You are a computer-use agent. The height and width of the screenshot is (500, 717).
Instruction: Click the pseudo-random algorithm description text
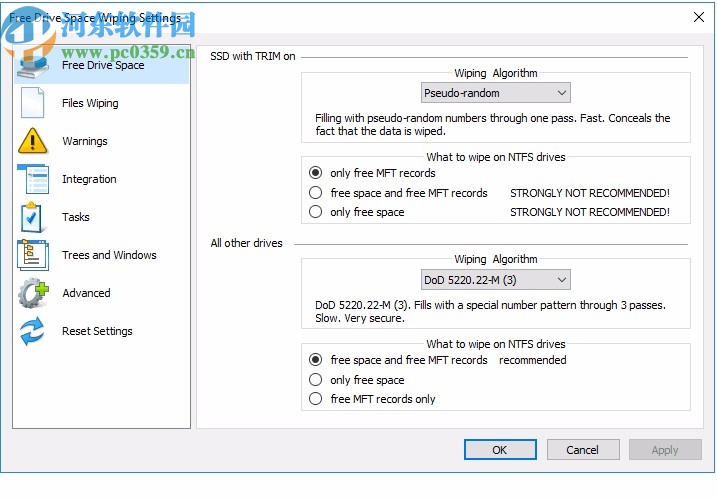(x=492, y=124)
